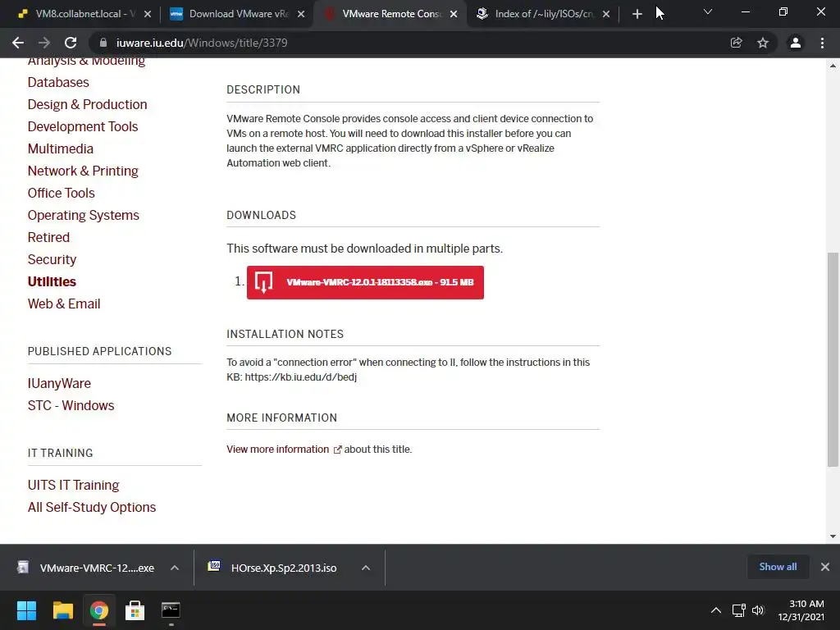The height and width of the screenshot is (630, 840).
Task: Open UITS IT Training link
Action: click(73, 486)
